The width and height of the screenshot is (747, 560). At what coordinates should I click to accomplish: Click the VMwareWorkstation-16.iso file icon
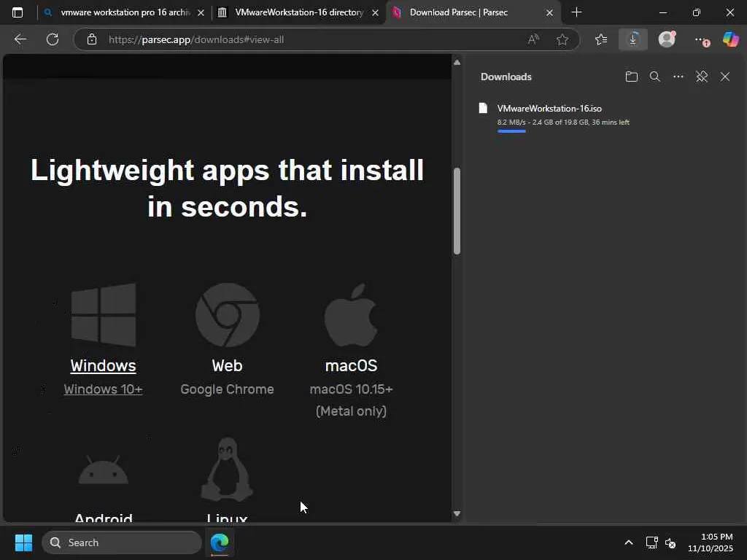(x=483, y=108)
